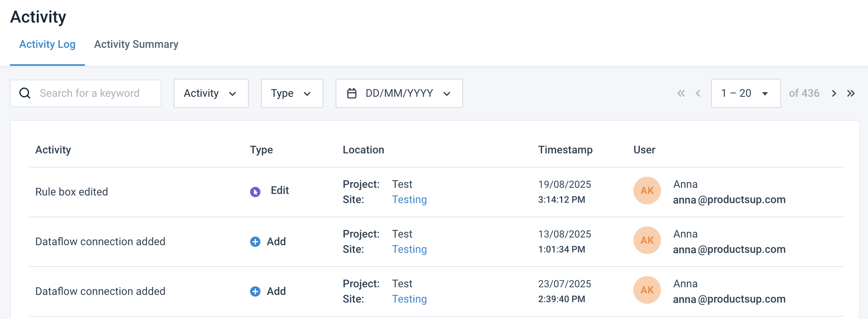Screen dimensions: 868x319
Task: Open the DD/MM/YYYY date picker dropdown
Action: pos(399,93)
